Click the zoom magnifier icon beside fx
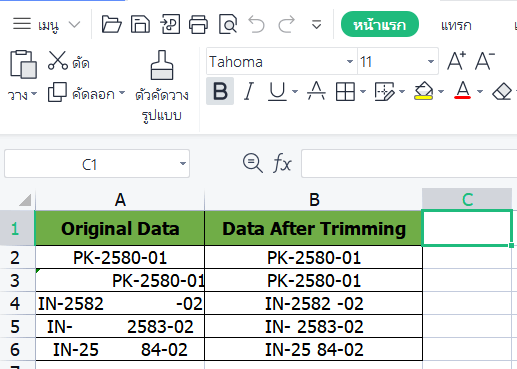 pyautogui.click(x=253, y=163)
